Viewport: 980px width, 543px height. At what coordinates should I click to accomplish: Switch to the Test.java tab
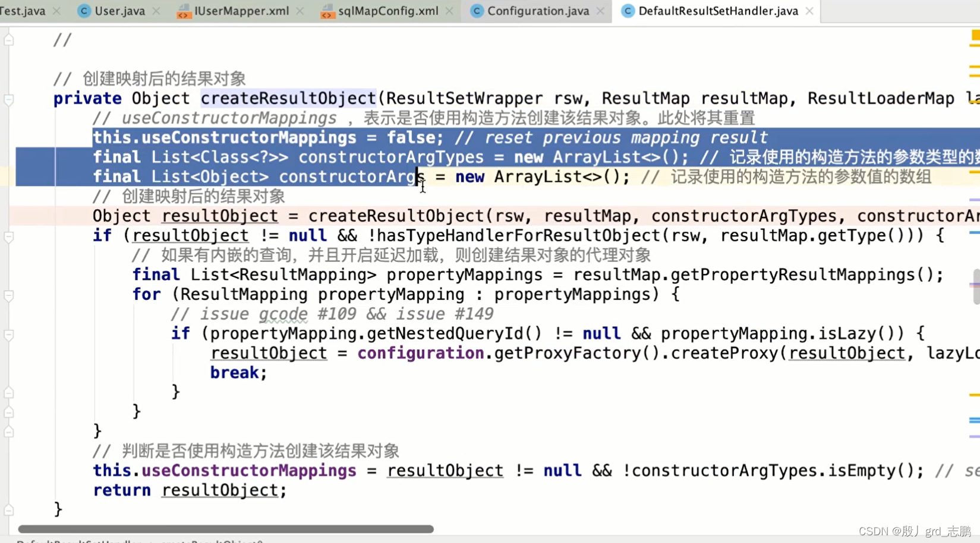[x=23, y=11]
